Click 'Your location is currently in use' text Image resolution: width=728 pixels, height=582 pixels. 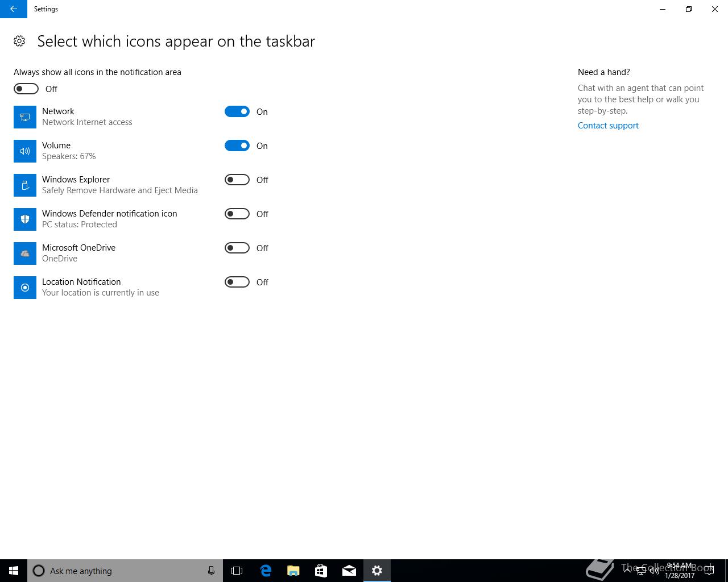tap(101, 293)
